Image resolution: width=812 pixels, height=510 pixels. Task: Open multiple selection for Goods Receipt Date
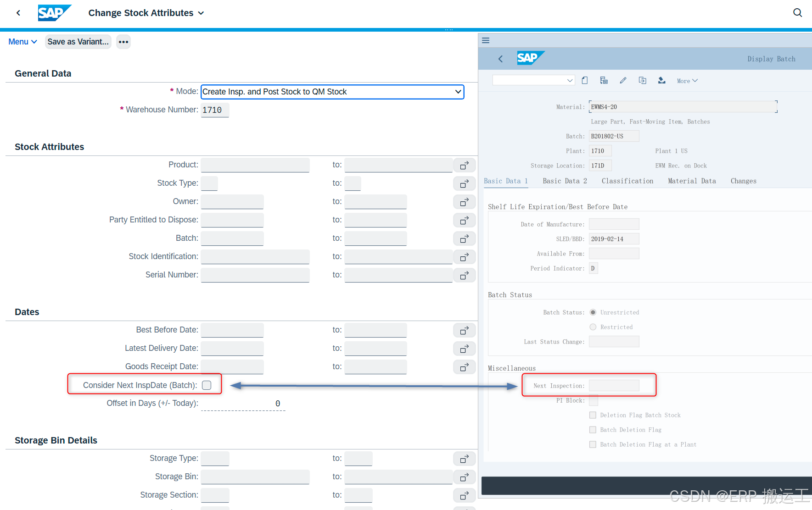pos(465,367)
